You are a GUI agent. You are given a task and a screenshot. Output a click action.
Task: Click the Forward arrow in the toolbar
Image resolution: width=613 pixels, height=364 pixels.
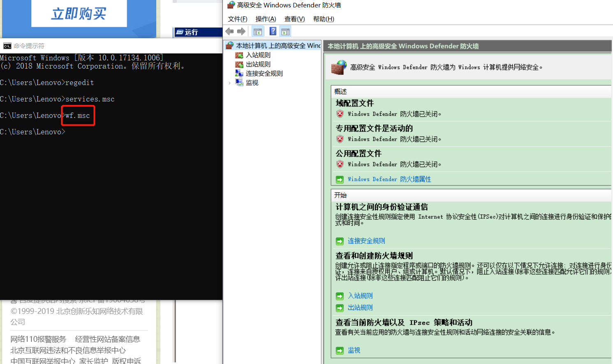pyautogui.click(x=241, y=32)
